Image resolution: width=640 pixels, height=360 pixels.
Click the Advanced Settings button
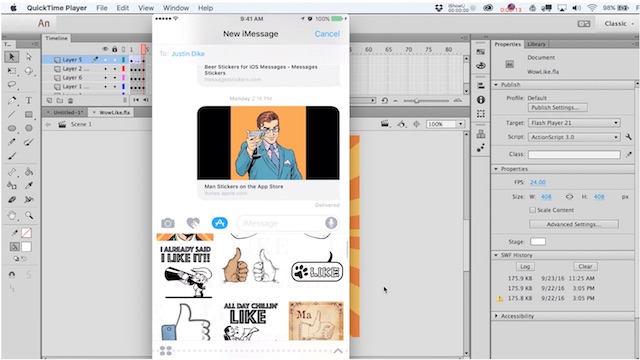coord(573,224)
